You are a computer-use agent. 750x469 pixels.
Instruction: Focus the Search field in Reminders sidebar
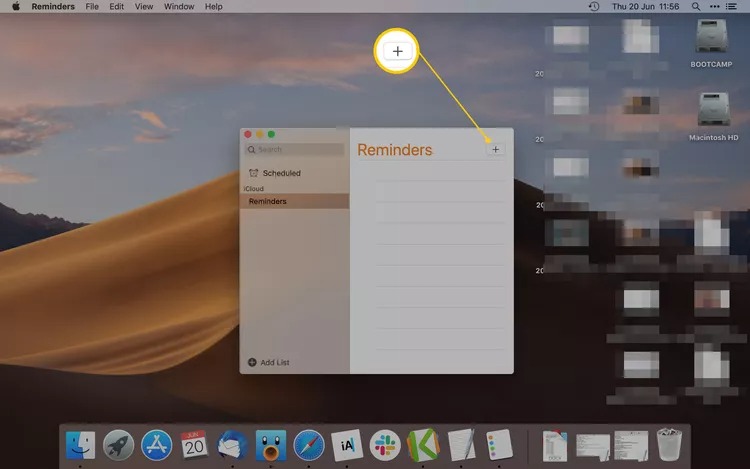[x=294, y=150]
